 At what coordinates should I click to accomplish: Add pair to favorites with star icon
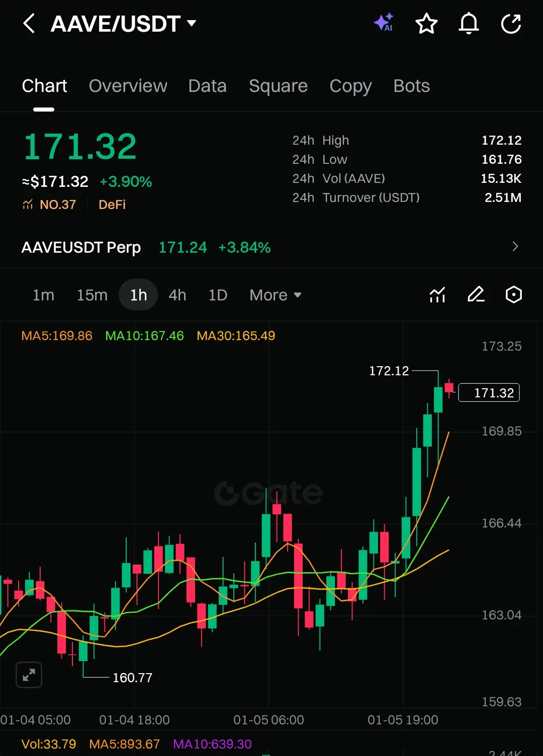(x=426, y=24)
